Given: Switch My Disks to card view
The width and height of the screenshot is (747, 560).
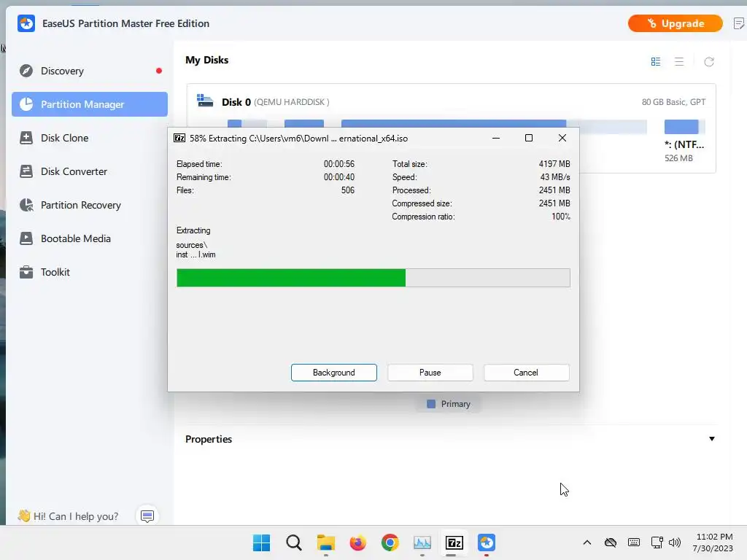Looking at the screenshot, I should pos(656,62).
